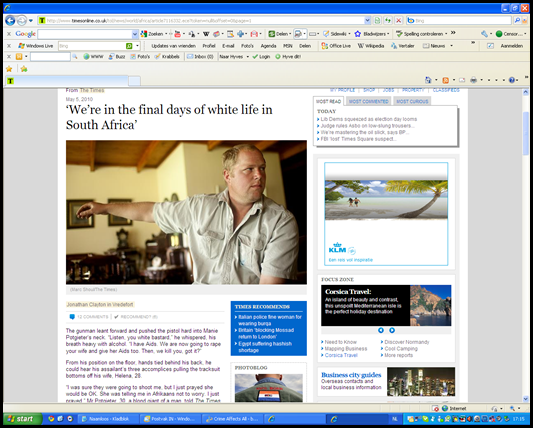Open Crime Affects All taskbar window
The height and width of the screenshot is (428, 533).
coord(233,419)
